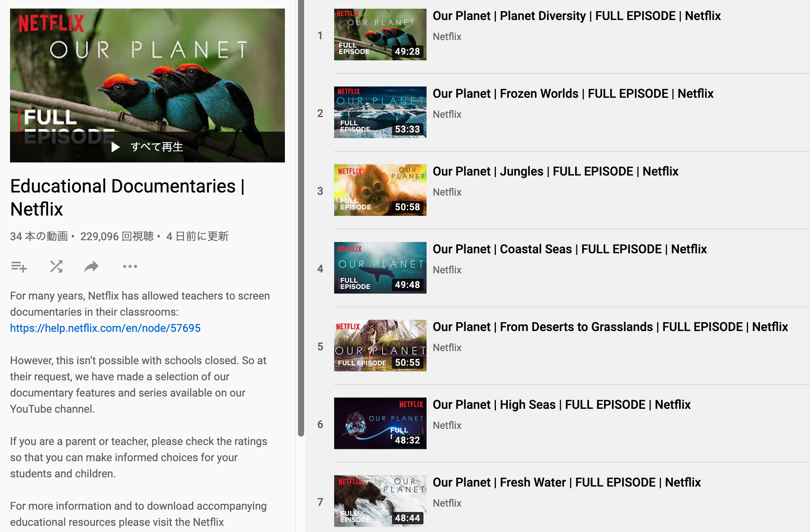Image resolution: width=810 pixels, height=532 pixels.
Task: Open the three-dot more options menu
Action: tap(130, 266)
